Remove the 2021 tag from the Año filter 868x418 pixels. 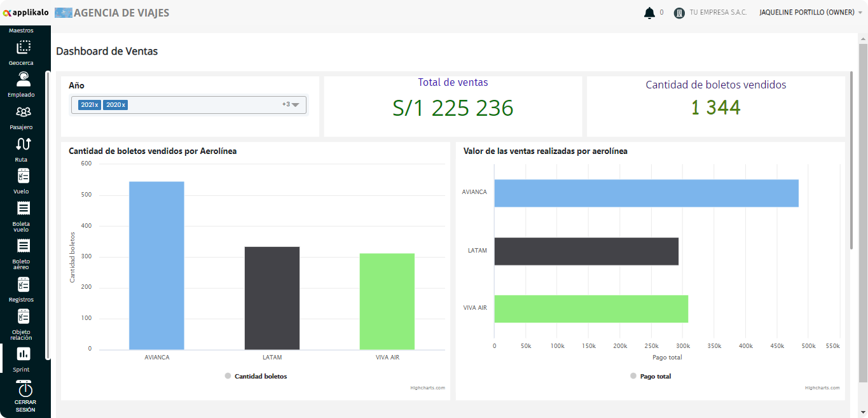click(x=97, y=105)
